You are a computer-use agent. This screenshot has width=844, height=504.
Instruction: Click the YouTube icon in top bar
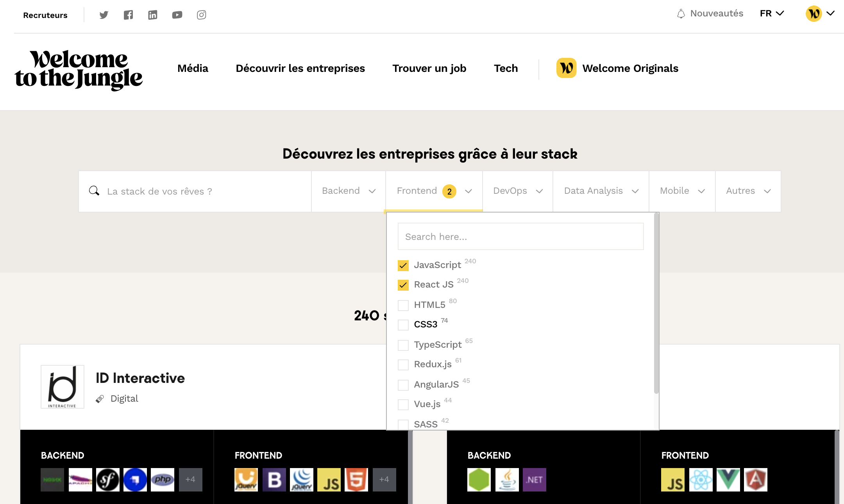pyautogui.click(x=177, y=15)
